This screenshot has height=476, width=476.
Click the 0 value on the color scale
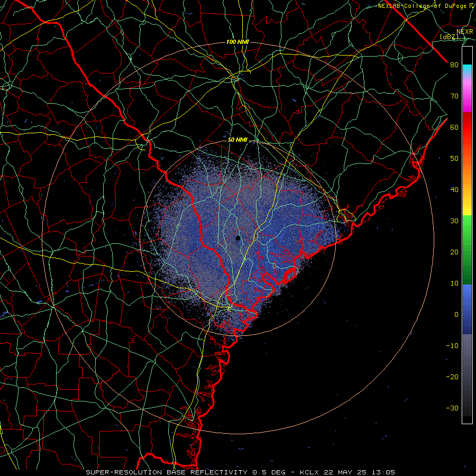pyautogui.click(x=456, y=315)
